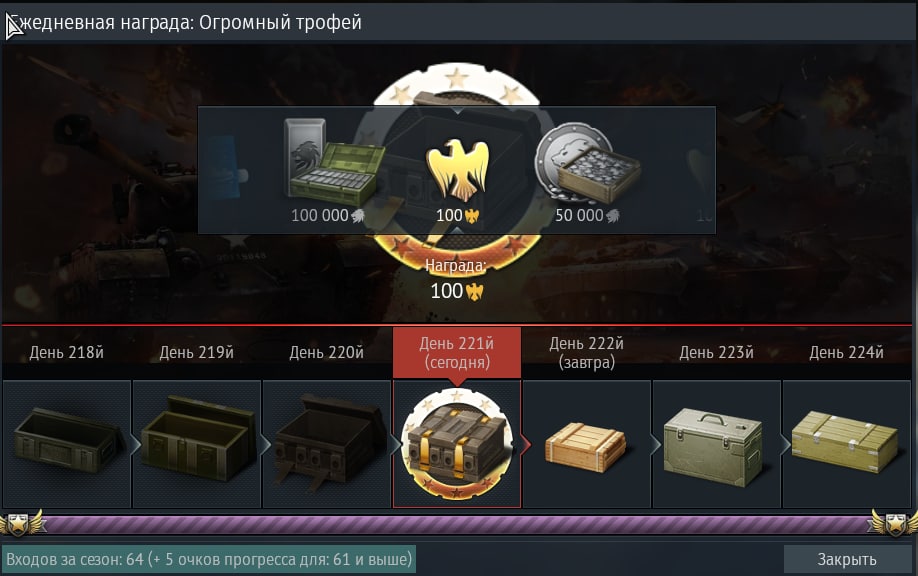Select the pale wooden crate for day 224
This screenshot has height=576, width=918.
[845, 441]
